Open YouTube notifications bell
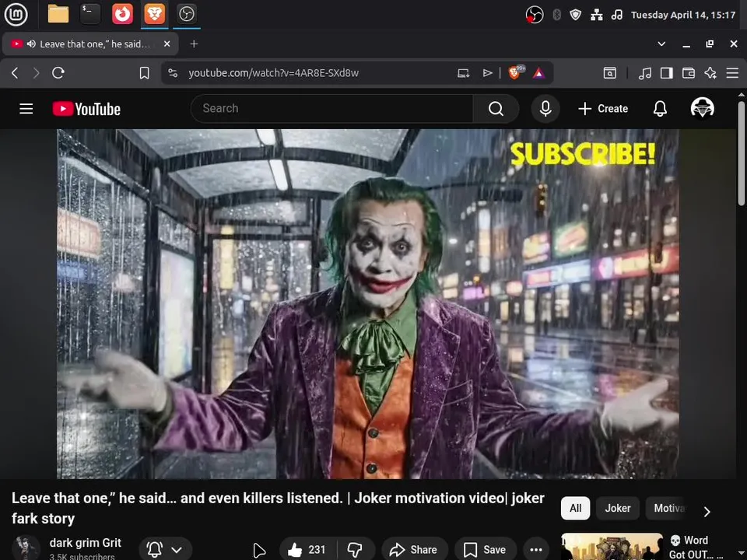The image size is (747, 560). 660,109
